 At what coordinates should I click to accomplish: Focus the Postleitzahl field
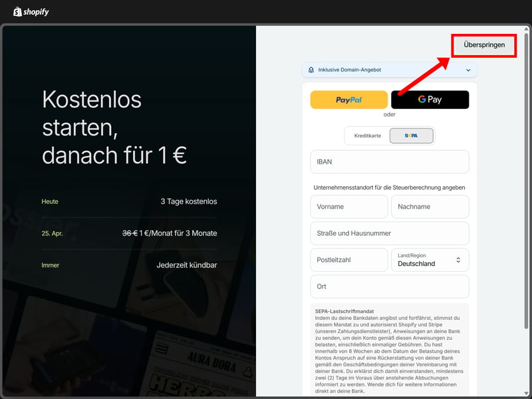click(x=348, y=260)
